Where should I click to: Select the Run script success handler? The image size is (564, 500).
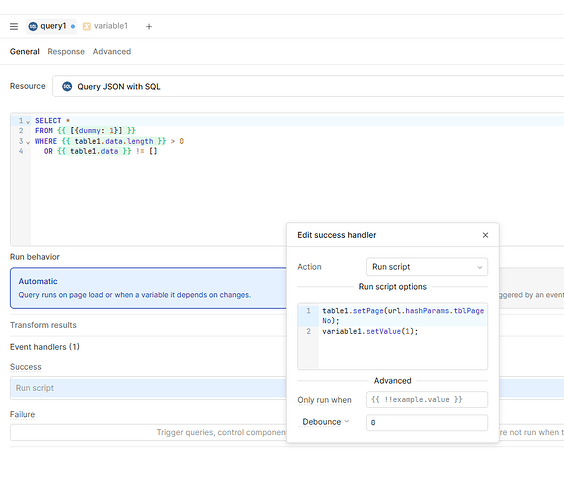[149, 388]
